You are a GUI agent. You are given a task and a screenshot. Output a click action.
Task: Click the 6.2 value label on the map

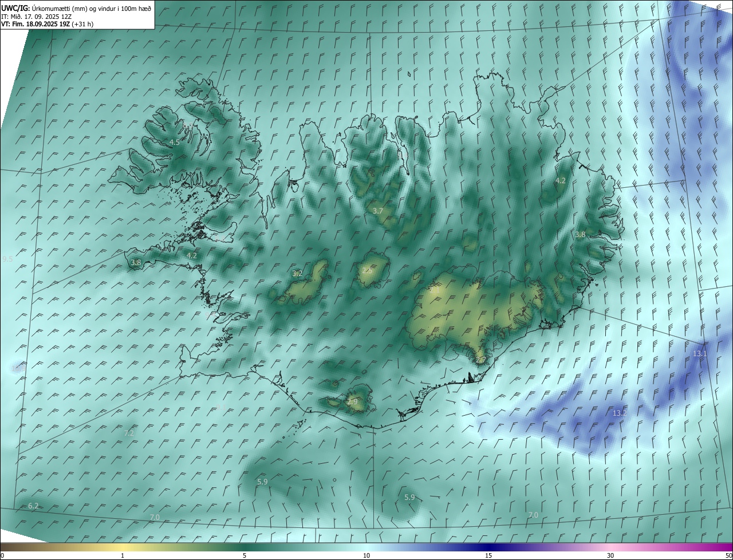(34, 506)
